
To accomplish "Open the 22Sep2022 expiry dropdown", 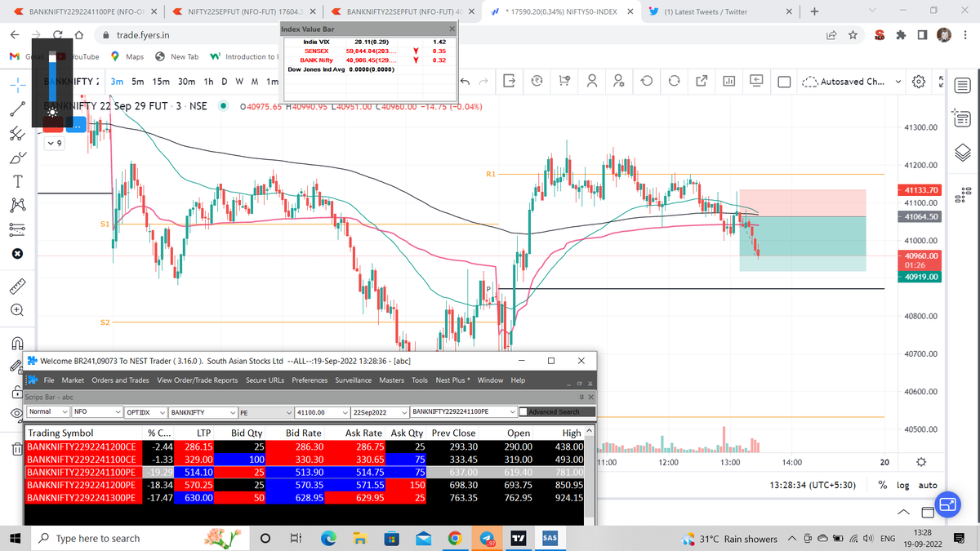I will point(380,412).
